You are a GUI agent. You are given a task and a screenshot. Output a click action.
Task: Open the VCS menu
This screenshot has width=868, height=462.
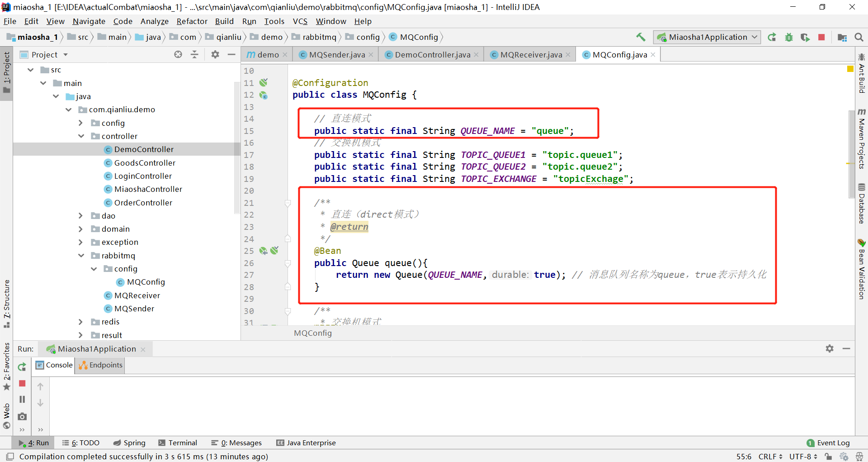(300, 21)
